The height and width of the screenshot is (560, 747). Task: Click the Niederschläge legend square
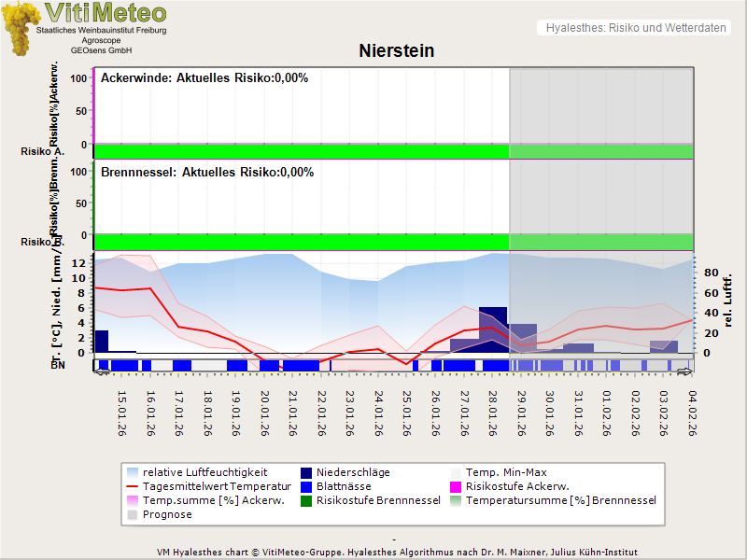(306, 472)
